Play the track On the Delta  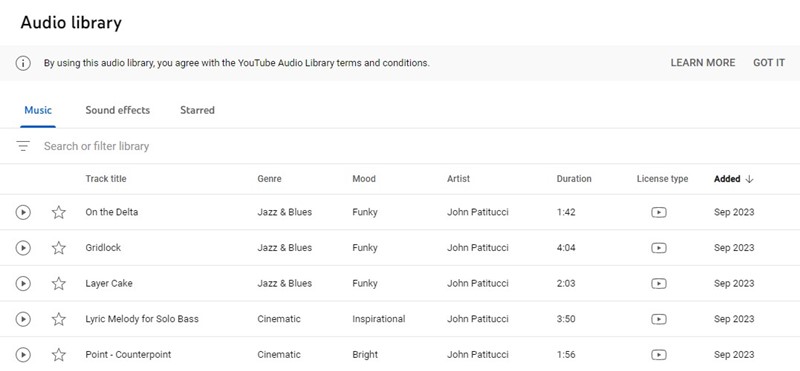click(23, 212)
